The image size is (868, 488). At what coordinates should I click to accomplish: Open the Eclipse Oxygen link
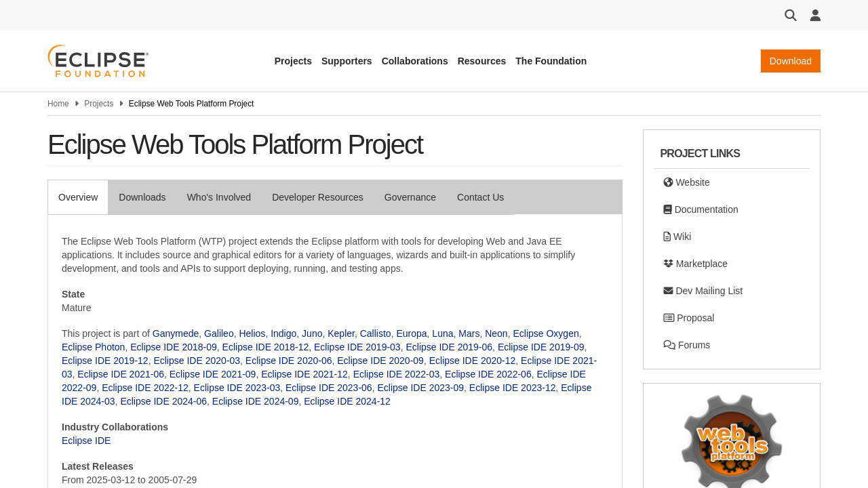(546, 333)
